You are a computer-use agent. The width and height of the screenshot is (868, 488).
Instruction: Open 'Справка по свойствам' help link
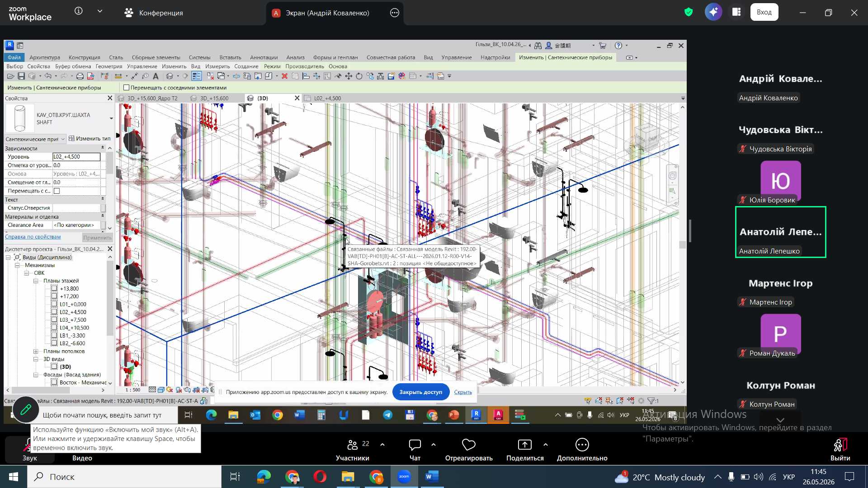click(33, 237)
